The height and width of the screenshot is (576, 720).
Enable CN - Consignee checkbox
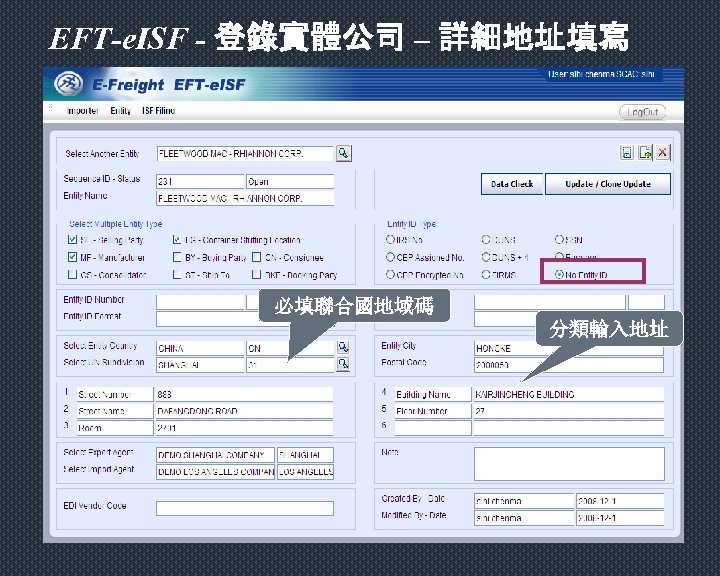[257, 257]
